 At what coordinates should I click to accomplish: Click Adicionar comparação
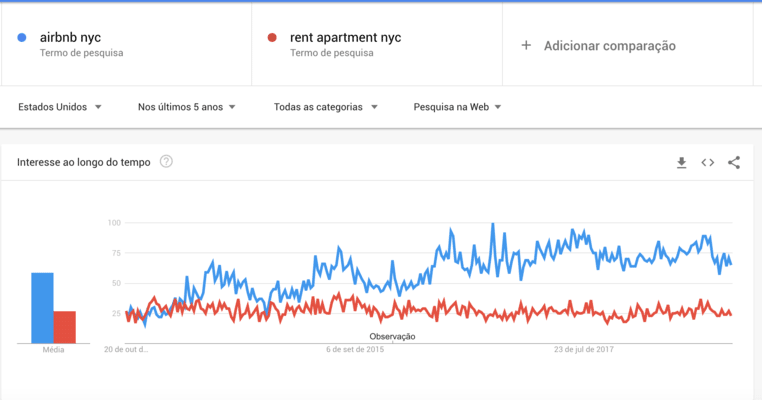[609, 46]
